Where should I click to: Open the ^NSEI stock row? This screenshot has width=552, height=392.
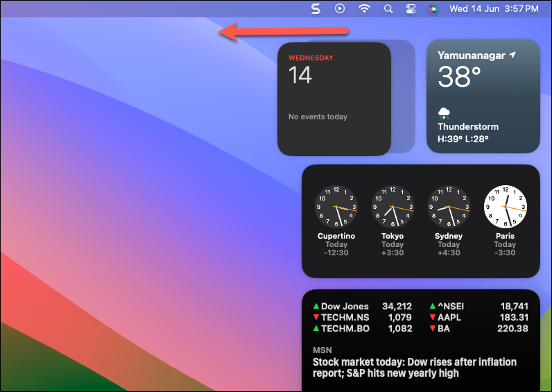point(478,306)
